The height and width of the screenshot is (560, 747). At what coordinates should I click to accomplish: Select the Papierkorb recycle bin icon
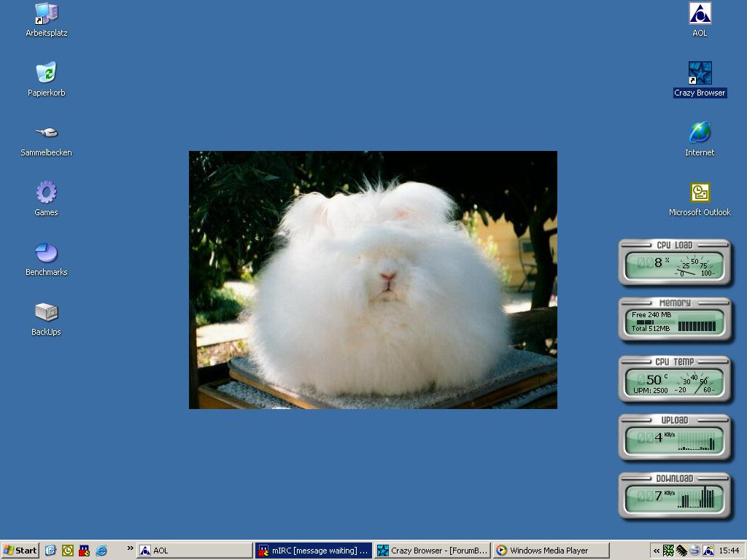click(x=46, y=79)
